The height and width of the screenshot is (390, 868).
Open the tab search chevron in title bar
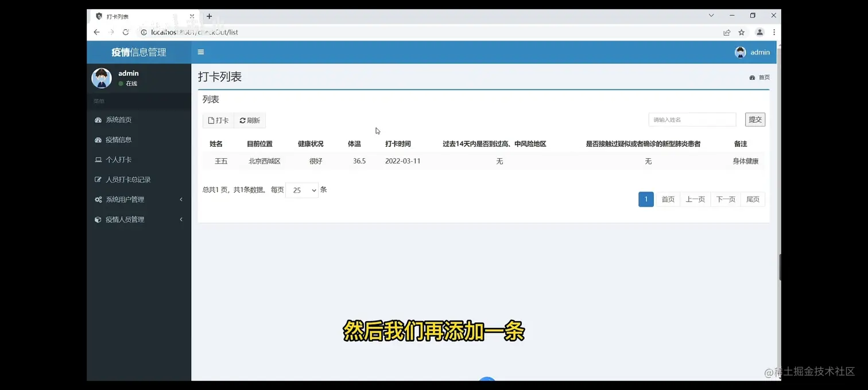[711, 15]
